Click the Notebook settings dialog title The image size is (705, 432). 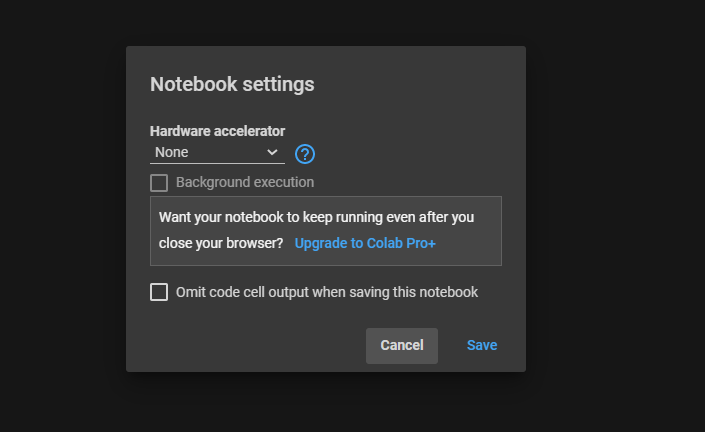pyautogui.click(x=232, y=84)
